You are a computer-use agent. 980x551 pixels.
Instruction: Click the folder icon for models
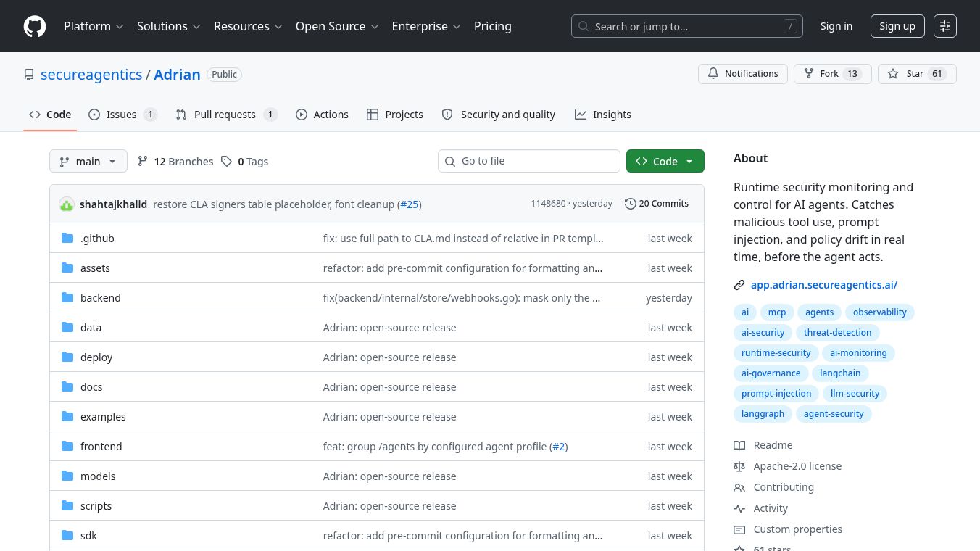pyautogui.click(x=67, y=476)
